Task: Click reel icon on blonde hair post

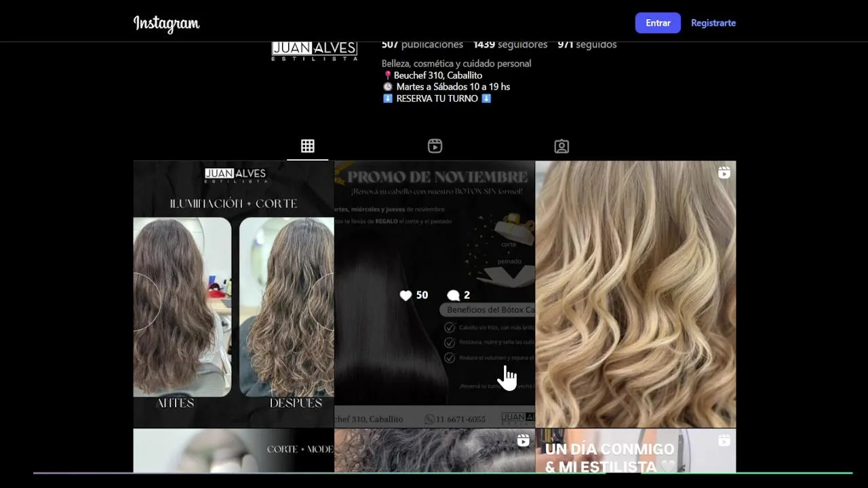Action: click(724, 173)
